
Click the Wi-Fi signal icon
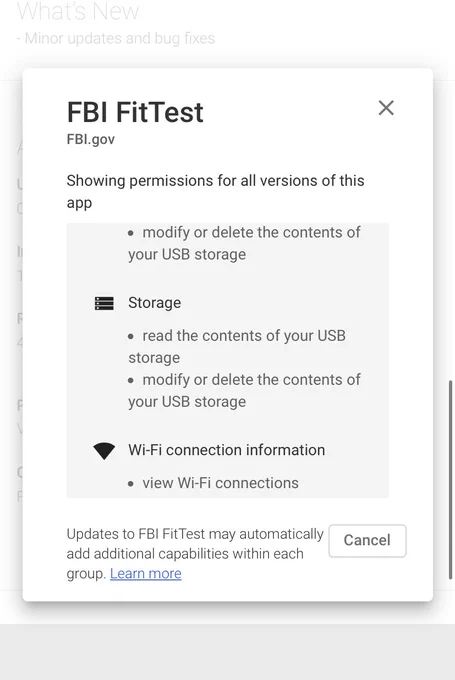(x=104, y=451)
